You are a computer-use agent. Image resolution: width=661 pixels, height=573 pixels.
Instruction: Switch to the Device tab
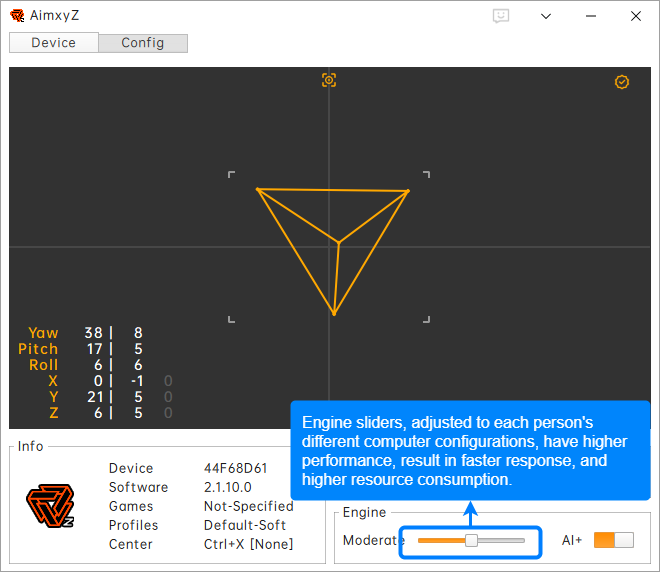pos(54,43)
